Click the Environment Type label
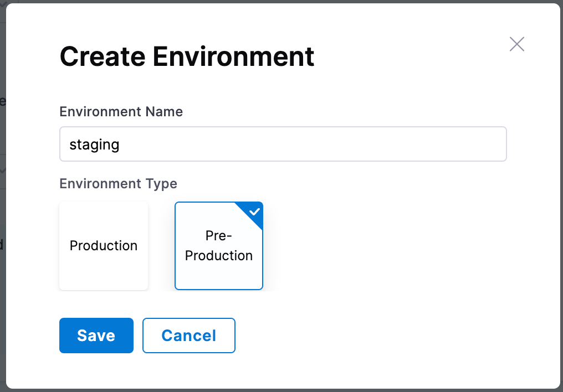The width and height of the screenshot is (563, 392). 118,183
